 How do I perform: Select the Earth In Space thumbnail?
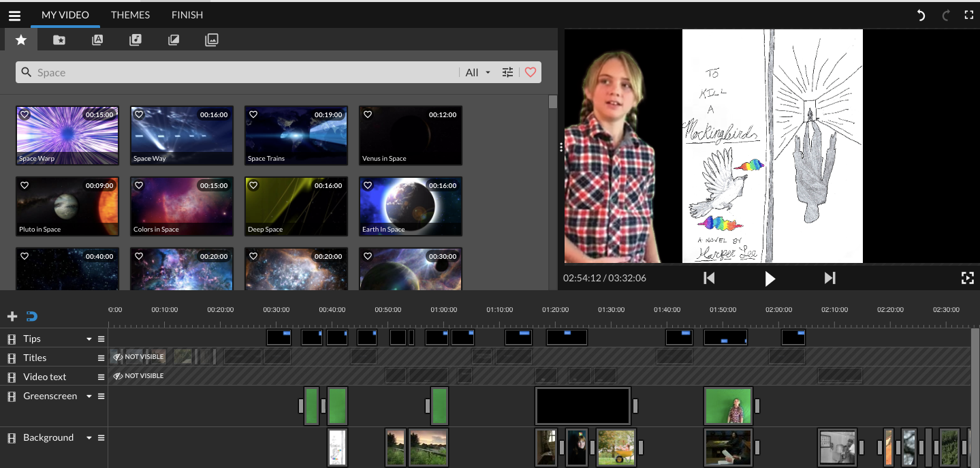click(x=411, y=206)
